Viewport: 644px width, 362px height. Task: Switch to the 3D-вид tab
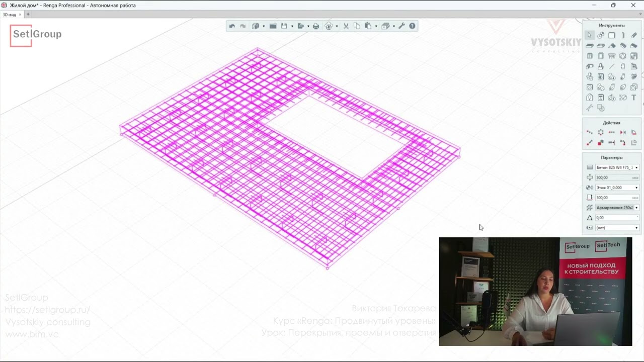click(x=10, y=15)
